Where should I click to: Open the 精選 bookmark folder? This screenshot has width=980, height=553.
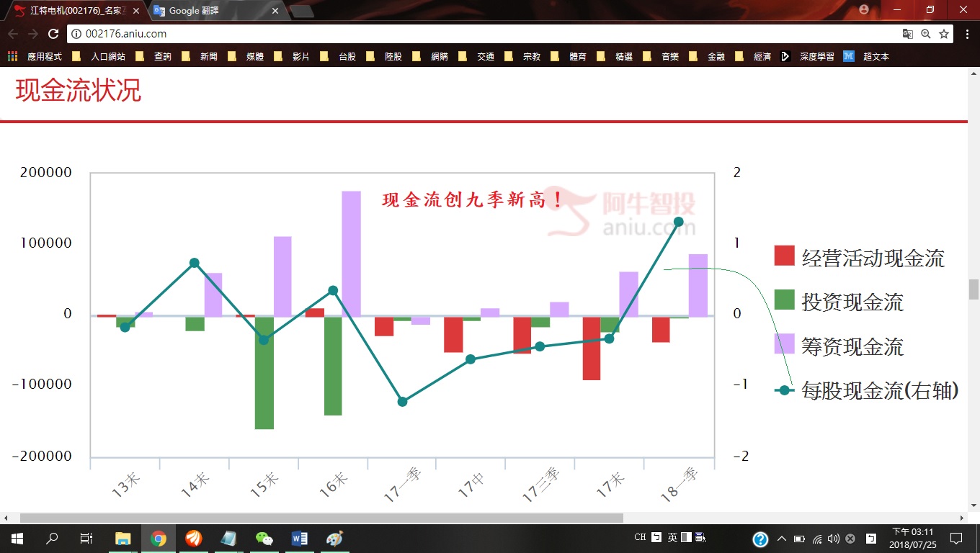point(615,56)
